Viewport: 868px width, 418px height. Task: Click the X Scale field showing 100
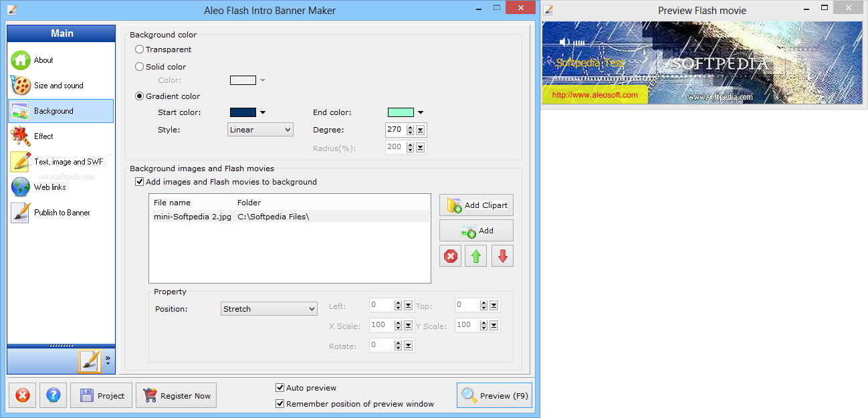(x=381, y=325)
